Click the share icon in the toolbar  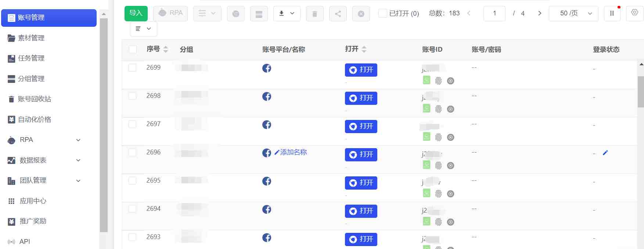[338, 14]
